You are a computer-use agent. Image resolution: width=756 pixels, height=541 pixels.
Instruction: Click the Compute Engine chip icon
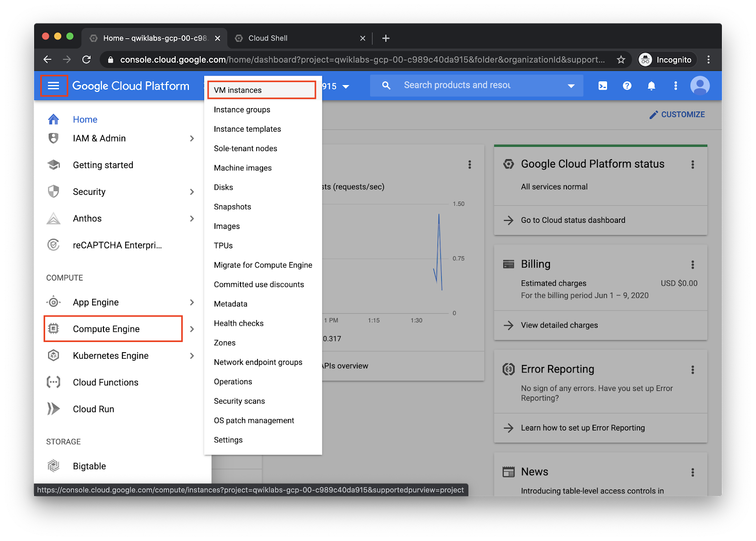pos(53,329)
